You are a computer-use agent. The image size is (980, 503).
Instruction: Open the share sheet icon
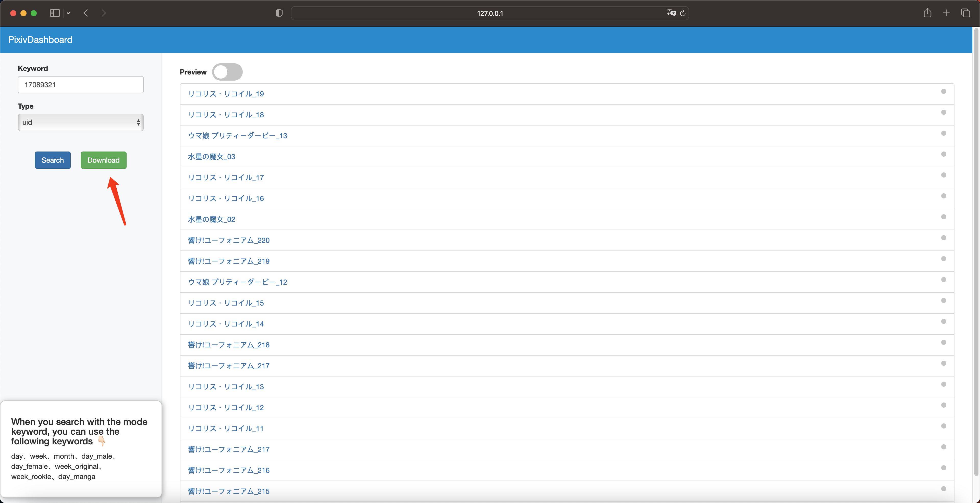927,13
